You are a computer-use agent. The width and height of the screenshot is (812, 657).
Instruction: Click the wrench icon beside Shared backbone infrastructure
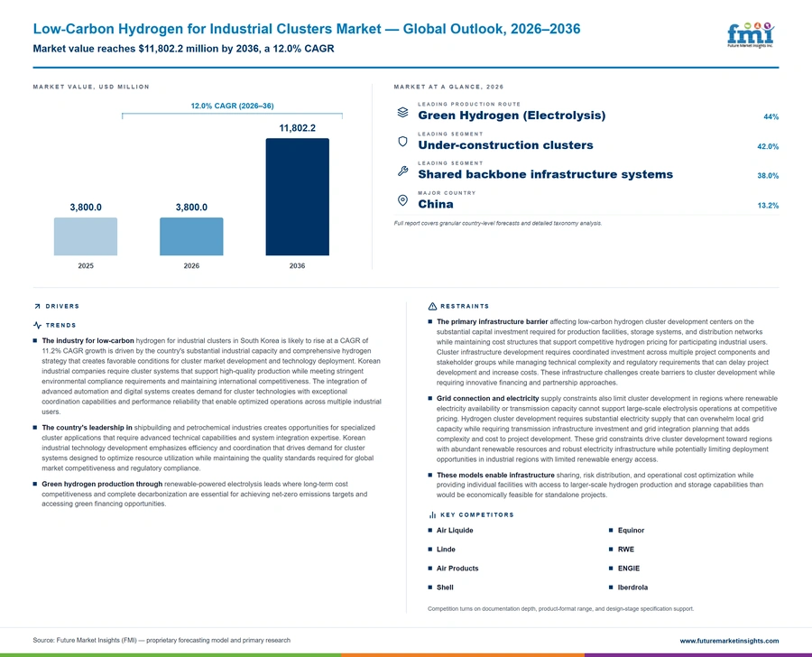[x=403, y=171]
